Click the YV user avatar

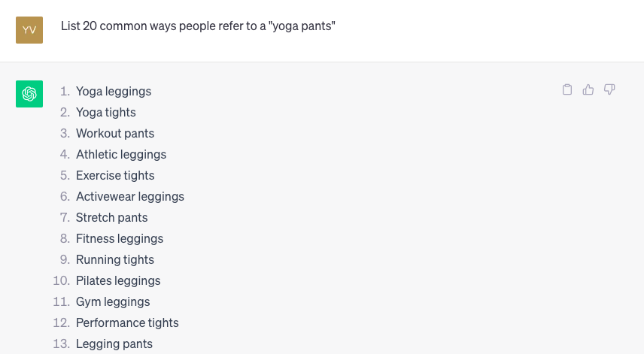pos(29,30)
